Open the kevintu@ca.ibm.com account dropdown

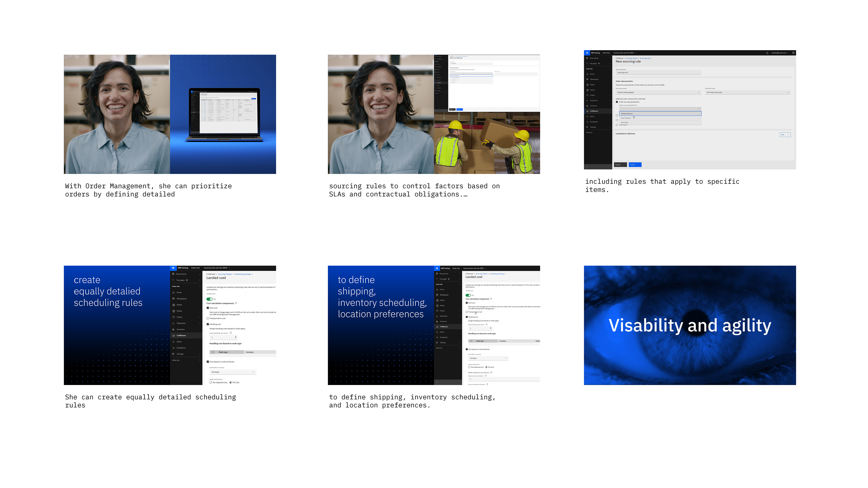pos(780,53)
